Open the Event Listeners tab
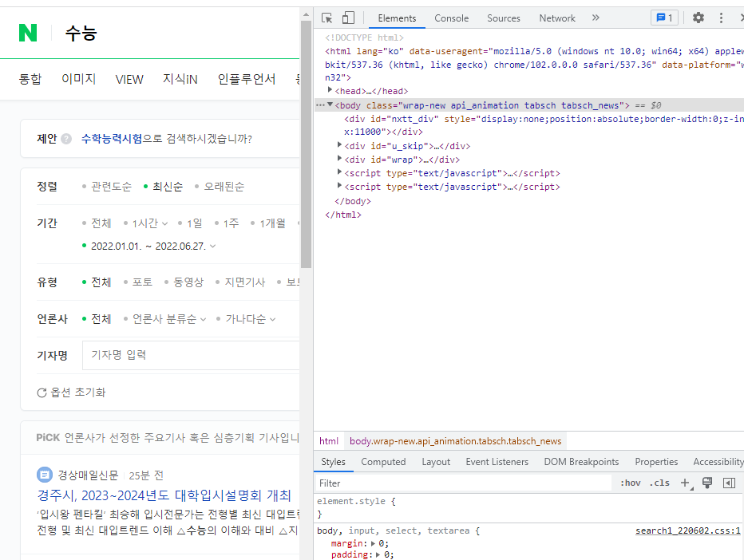 tap(497, 462)
